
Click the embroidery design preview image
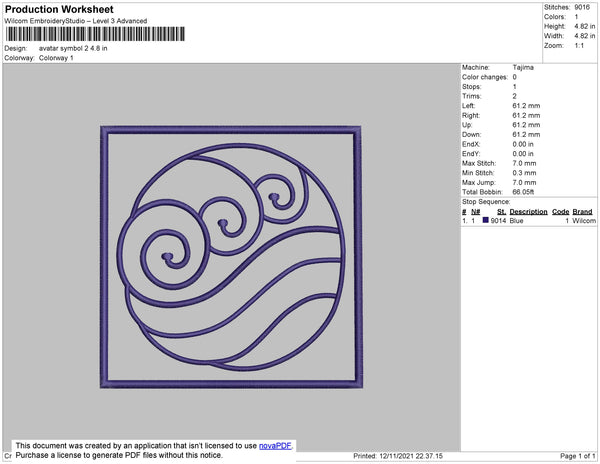point(231,257)
